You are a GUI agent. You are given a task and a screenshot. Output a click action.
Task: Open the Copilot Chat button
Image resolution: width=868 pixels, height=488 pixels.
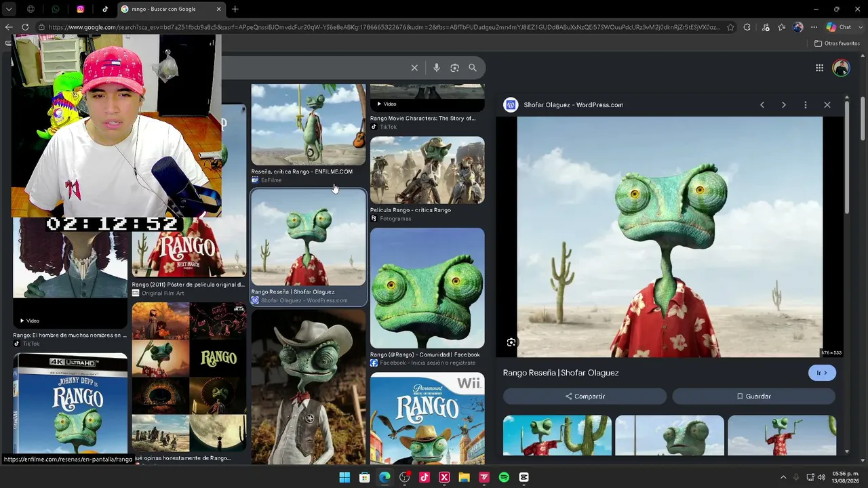[839, 27]
